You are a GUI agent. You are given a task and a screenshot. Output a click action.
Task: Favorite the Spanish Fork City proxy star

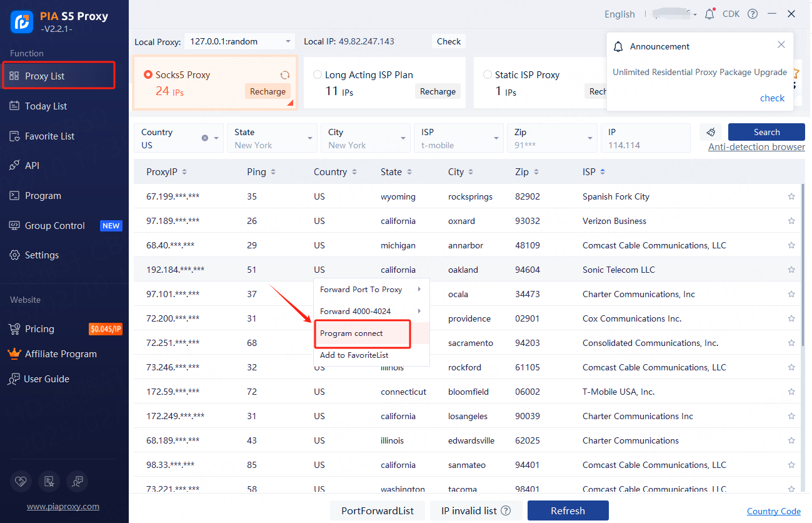point(791,196)
